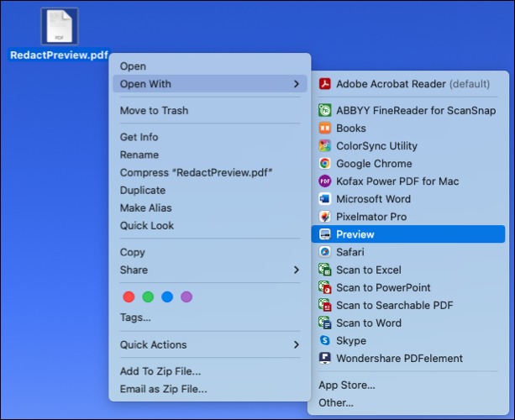Select Scan to PowerPoint
The width and height of the screenshot is (515, 420).
408,288
